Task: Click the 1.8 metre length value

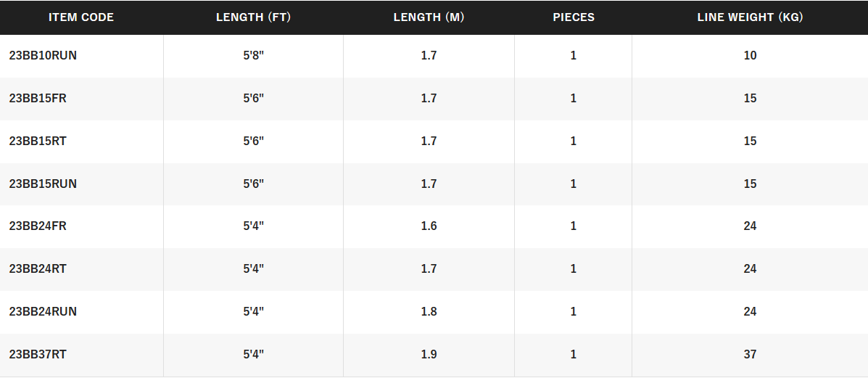Action: pos(429,312)
